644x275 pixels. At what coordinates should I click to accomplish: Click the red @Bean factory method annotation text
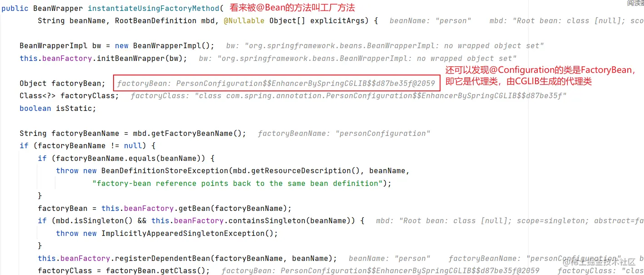(x=292, y=8)
